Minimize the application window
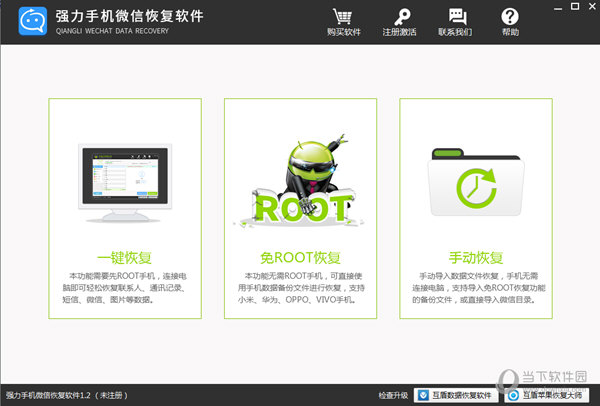Viewport: 600px width, 406px height. click(558, 8)
